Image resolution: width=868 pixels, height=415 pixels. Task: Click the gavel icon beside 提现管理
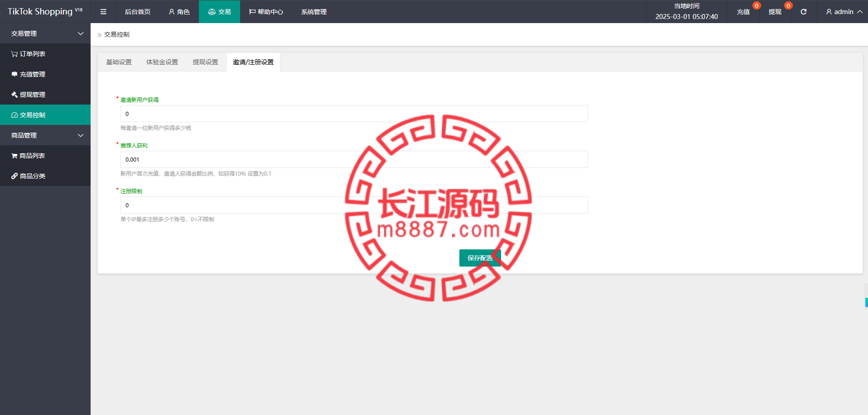point(14,95)
